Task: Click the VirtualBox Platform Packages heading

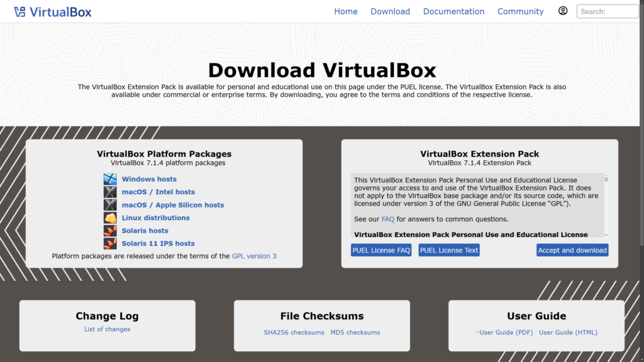Action: [x=164, y=154]
